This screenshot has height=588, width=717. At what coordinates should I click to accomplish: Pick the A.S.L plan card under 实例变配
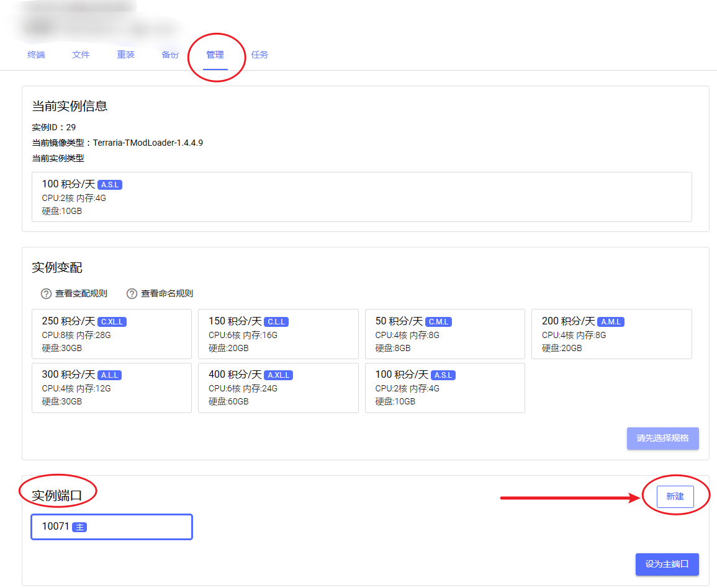(x=445, y=388)
